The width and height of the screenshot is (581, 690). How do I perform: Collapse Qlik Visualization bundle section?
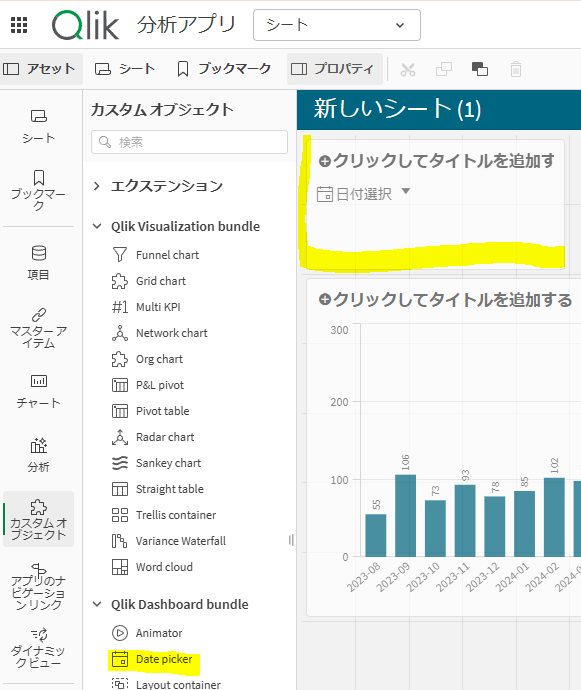click(176, 227)
